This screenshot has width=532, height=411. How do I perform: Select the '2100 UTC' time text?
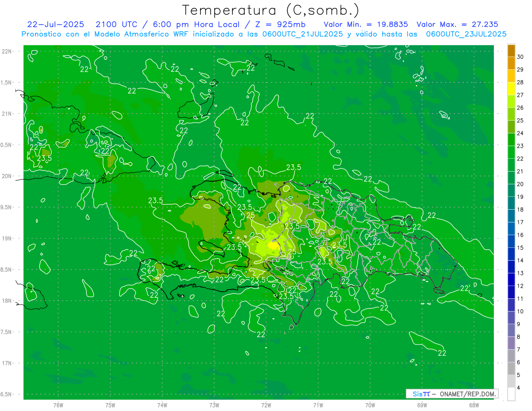tap(116, 24)
